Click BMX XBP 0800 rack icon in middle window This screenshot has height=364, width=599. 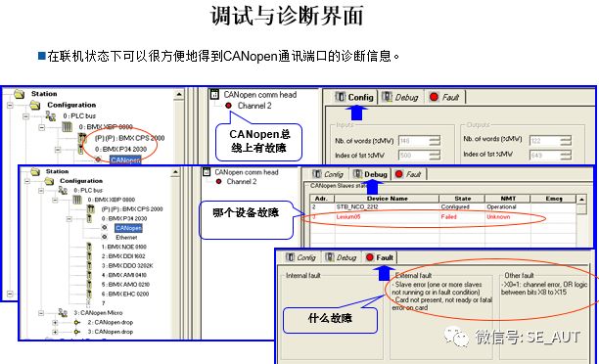pyautogui.click(x=77, y=200)
